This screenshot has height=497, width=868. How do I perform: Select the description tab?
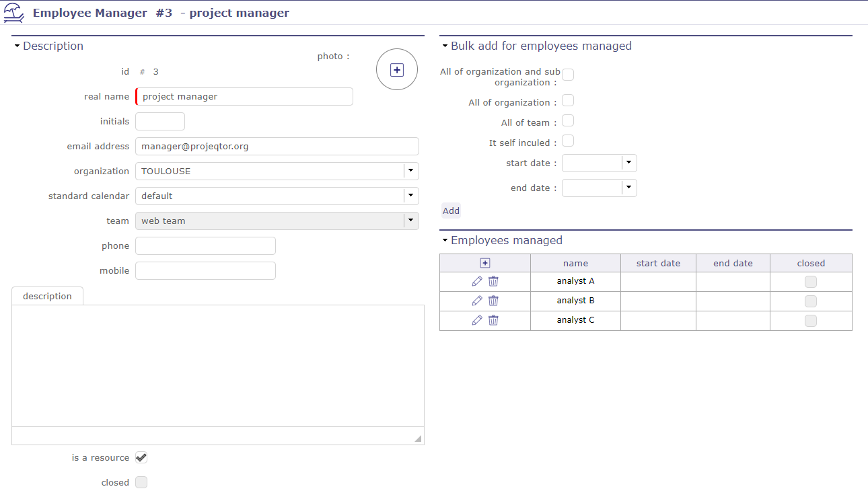pyautogui.click(x=47, y=295)
